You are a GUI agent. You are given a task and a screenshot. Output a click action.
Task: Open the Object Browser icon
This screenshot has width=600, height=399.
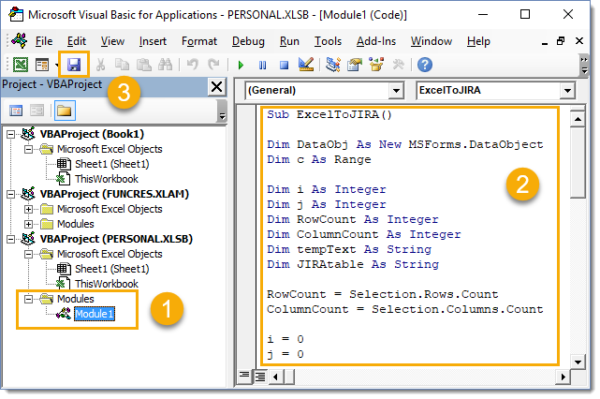[x=376, y=65]
